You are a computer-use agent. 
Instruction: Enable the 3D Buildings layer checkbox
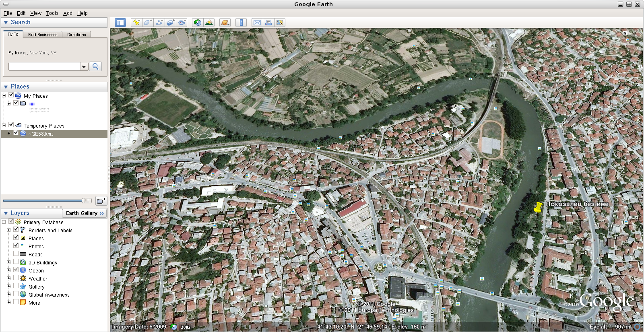(x=16, y=262)
